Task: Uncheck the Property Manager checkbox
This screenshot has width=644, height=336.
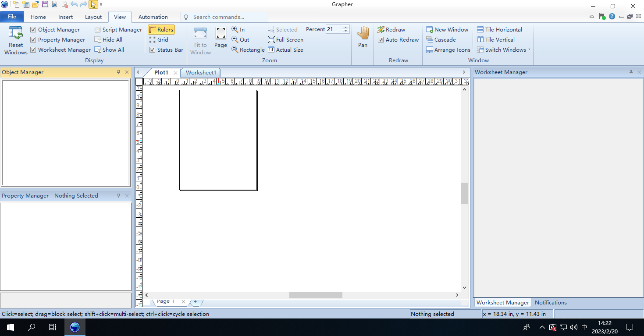Action: pyautogui.click(x=33, y=40)
